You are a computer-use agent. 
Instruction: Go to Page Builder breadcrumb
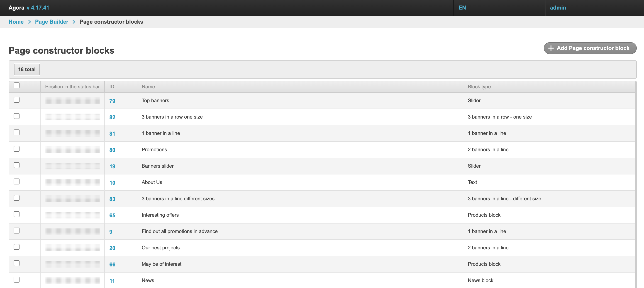pos(51,22)
